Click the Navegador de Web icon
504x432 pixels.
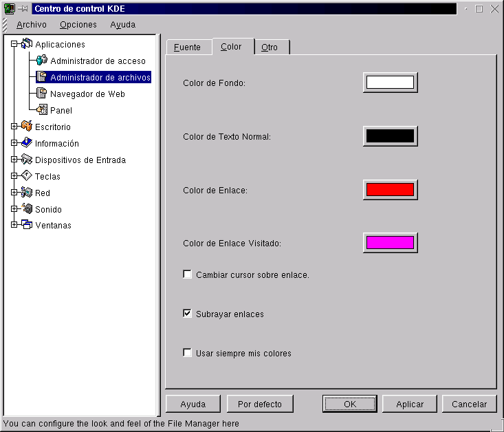pos(42,94)
